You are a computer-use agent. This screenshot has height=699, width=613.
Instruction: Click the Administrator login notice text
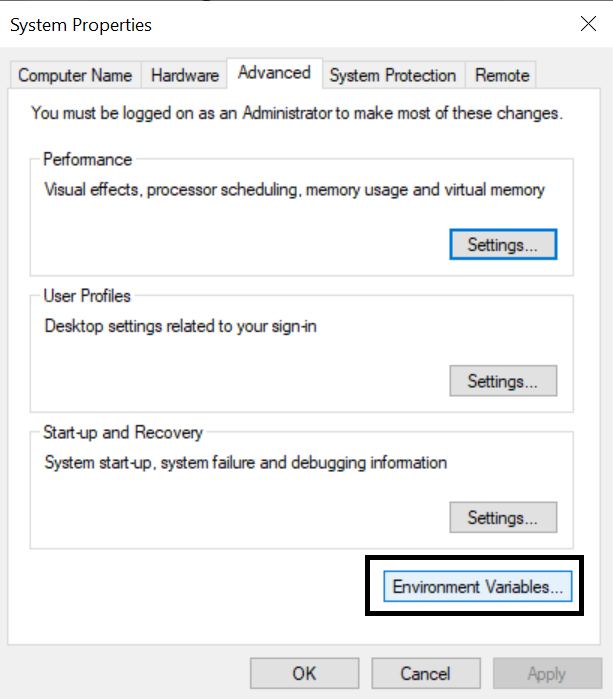[x=297, y=113]
